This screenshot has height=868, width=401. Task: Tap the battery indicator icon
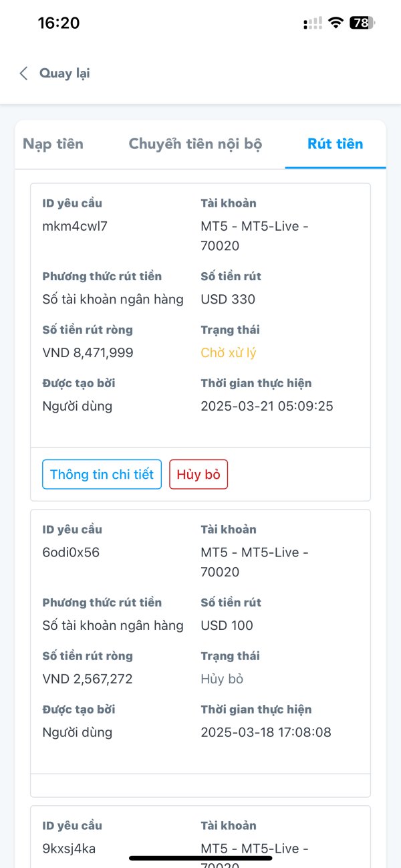point(362,23)
